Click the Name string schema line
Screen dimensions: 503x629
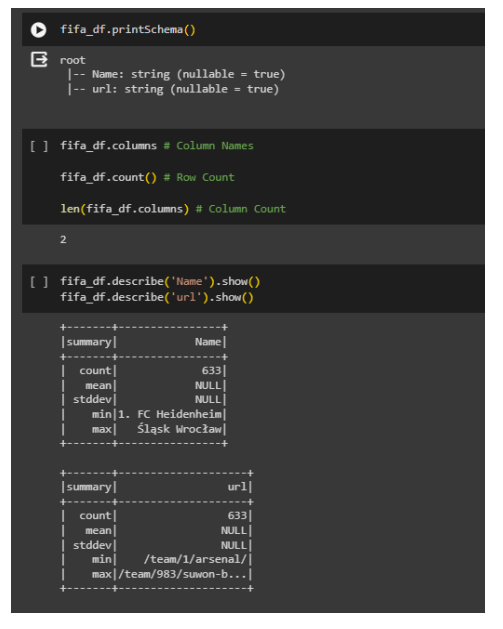(x=176, y=74)
